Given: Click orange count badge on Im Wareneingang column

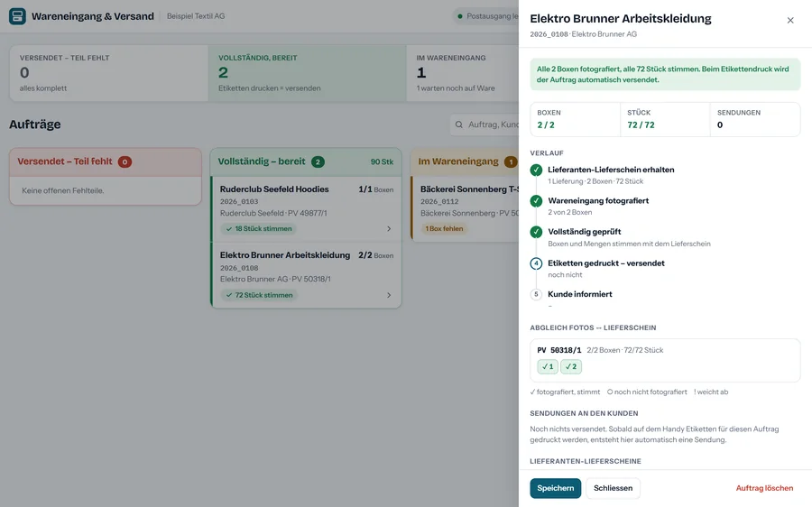Looking at the screenshot, I should point(511,162).
